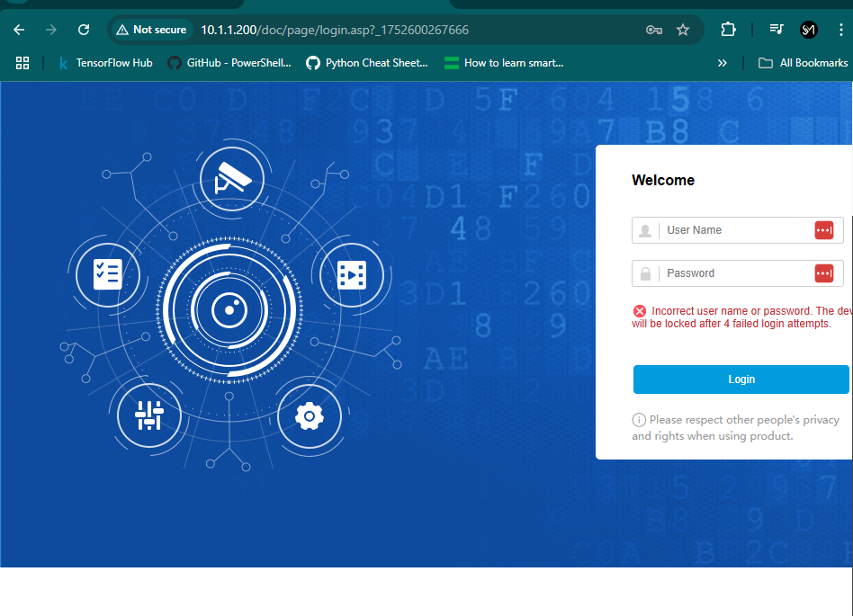This screenshot has height=616, width=853.
Task: Click the gear icon in the circular graphic
Action: pyautogui.click(x=310, y=415)
